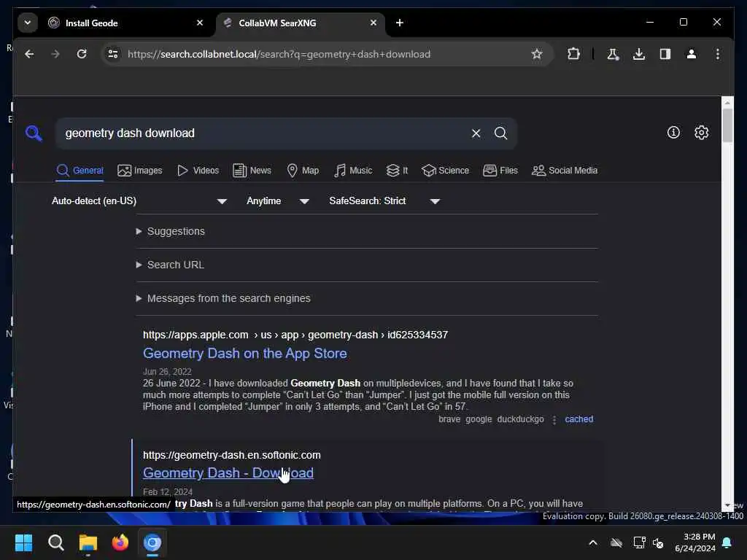Open the Extensions puzzle icon
Image resolution: width=747 pixels, height=560 pixels.
(573, 54)
